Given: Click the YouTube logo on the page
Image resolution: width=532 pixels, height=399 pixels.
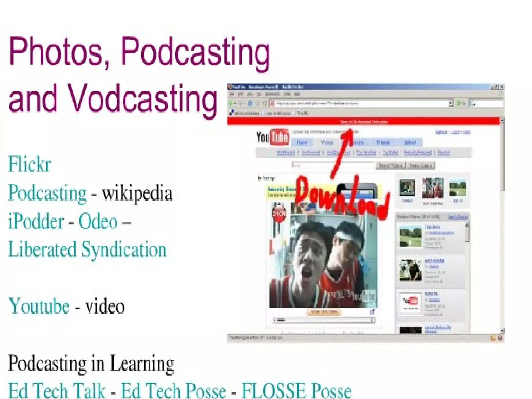Looking at the screenshot, I should [x=273, y=137].
